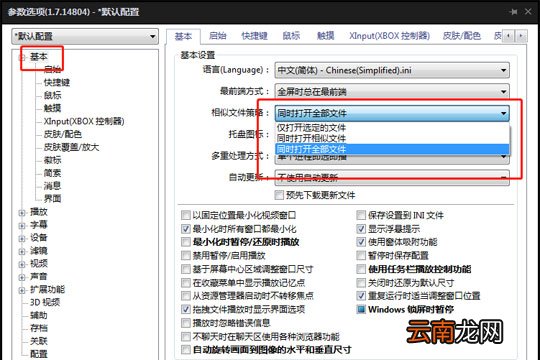Open the 鼠标 tab
Screen dimensions: 540x360
click(291, 35)
